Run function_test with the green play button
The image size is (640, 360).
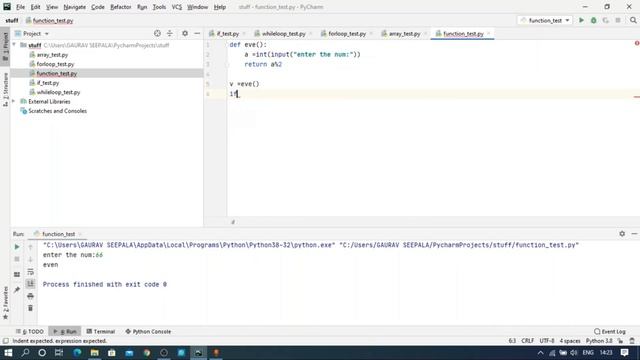pyautogui.click(x=581, y=20)
